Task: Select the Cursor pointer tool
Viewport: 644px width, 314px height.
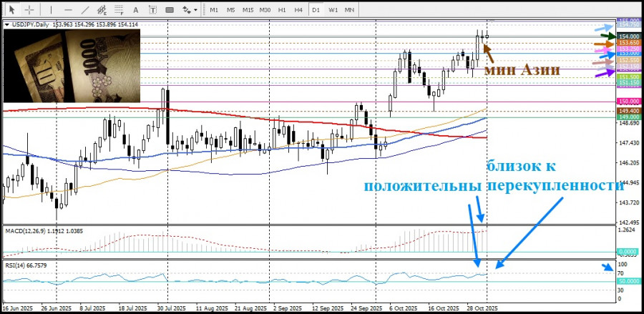Action: (x=12, y=9)
